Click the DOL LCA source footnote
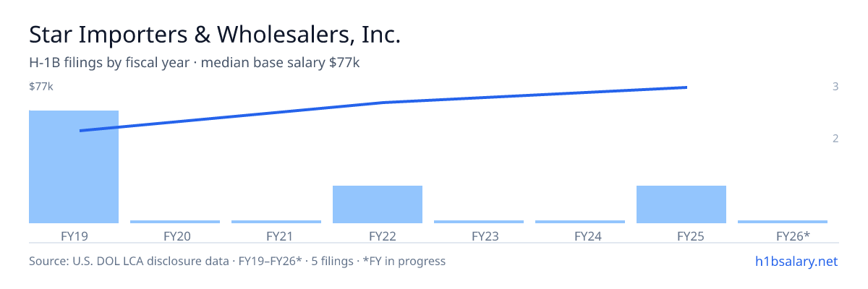 point(237,261)
